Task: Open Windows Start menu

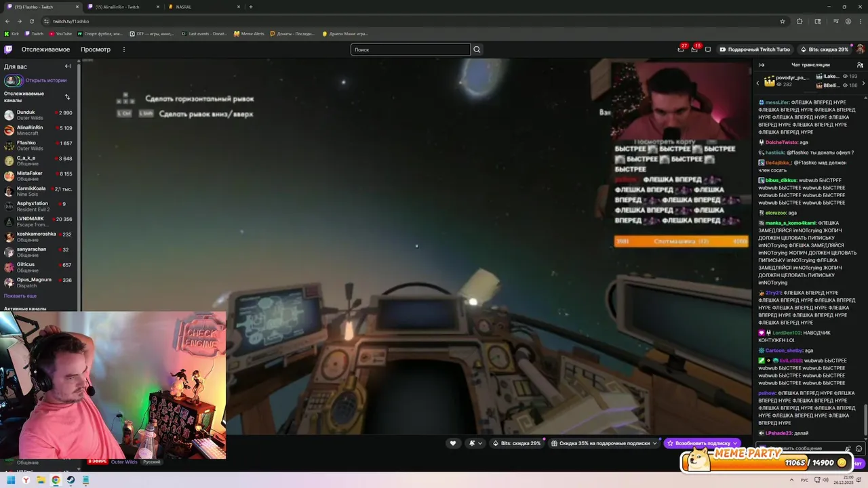Action: point(11,480)
